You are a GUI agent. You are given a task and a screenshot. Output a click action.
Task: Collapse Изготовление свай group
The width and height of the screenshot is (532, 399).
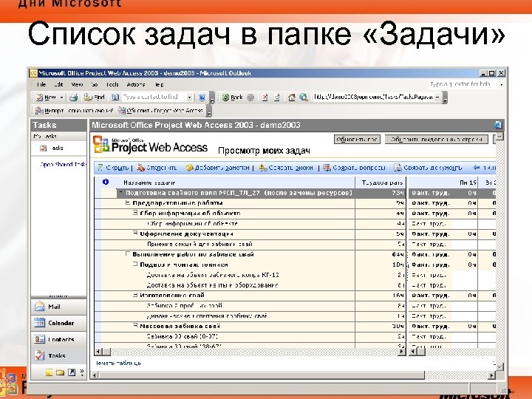[135, 295]
